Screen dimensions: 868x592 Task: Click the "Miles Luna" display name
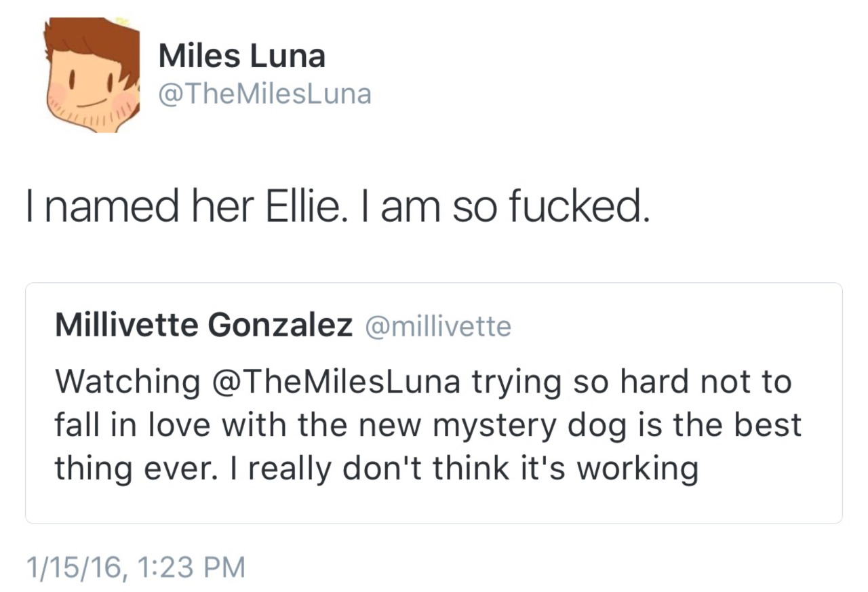[x=241, y=56]
